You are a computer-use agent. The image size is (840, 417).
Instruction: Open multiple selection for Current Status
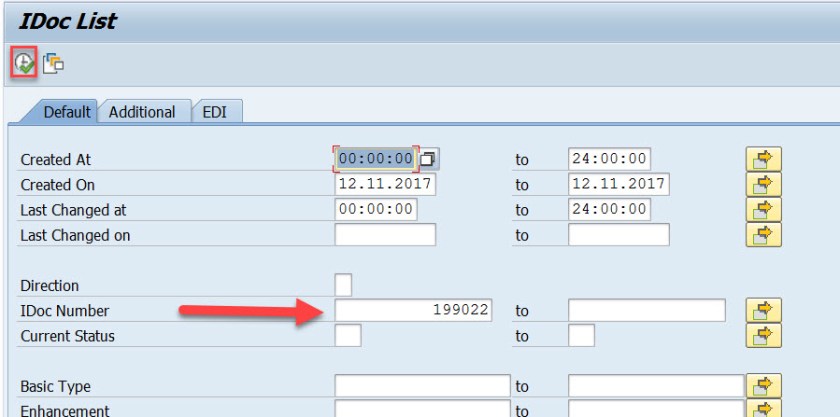click(763, 336)
